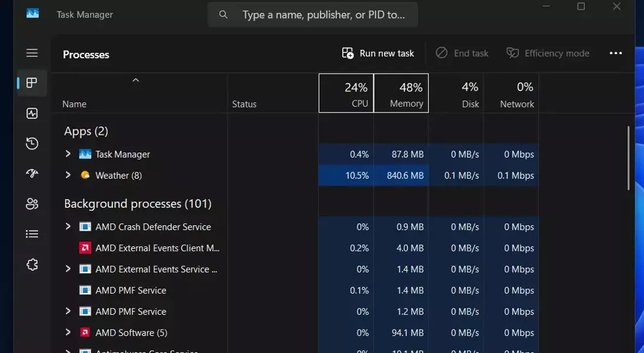
Task: Open the three-dot more options menu
Action: coord(616,53)
